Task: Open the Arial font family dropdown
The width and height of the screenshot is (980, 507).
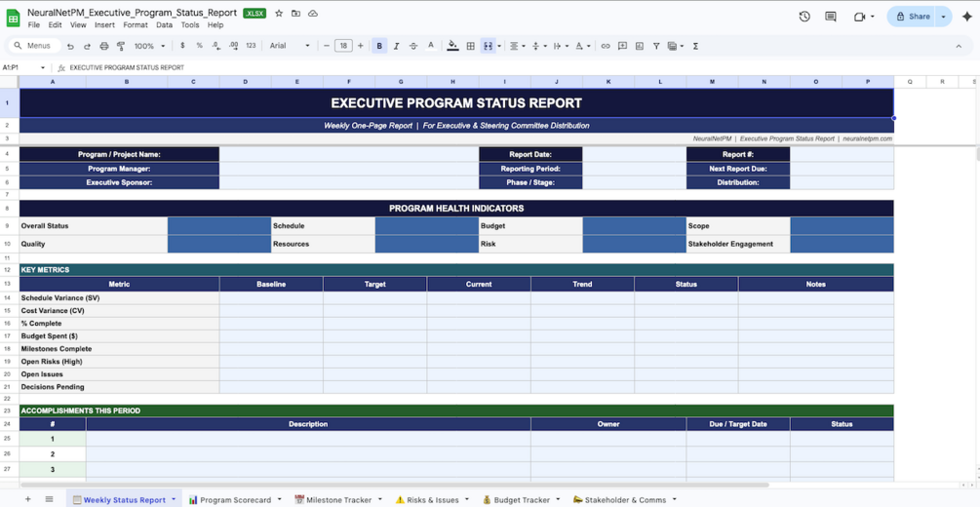Action: (290, 46)
